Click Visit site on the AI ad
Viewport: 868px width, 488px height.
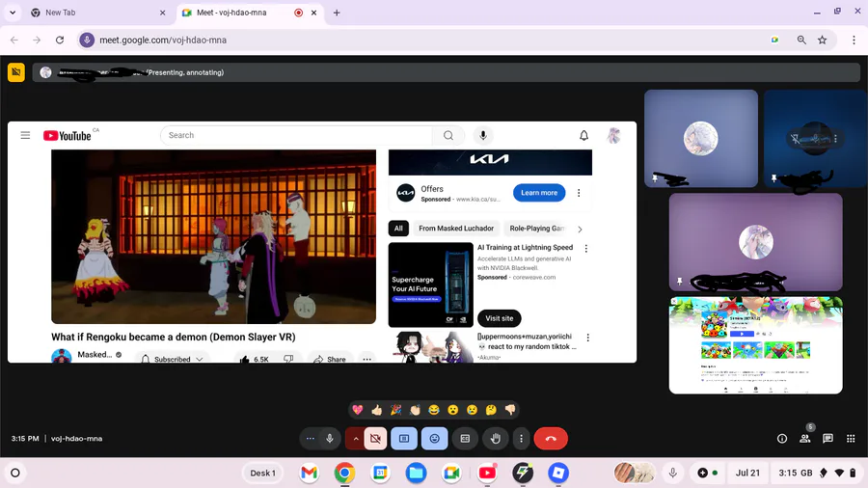tap(500, 318)
